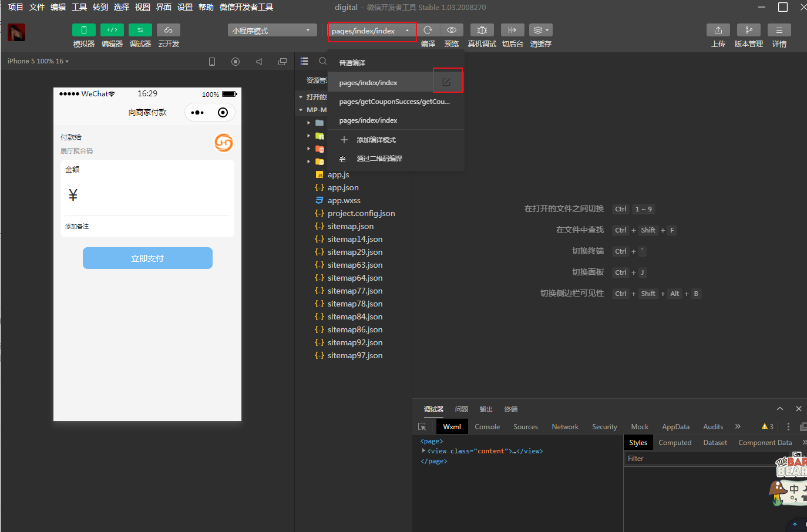Click the merchant logo avatar
The width and height of the screenshot is (807, 532).
(224, 143)
